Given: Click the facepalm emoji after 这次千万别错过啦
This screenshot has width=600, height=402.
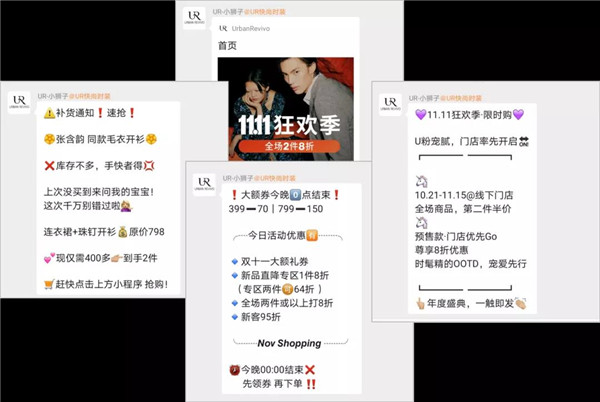Looking at the screenshot, I should (126, 207).
